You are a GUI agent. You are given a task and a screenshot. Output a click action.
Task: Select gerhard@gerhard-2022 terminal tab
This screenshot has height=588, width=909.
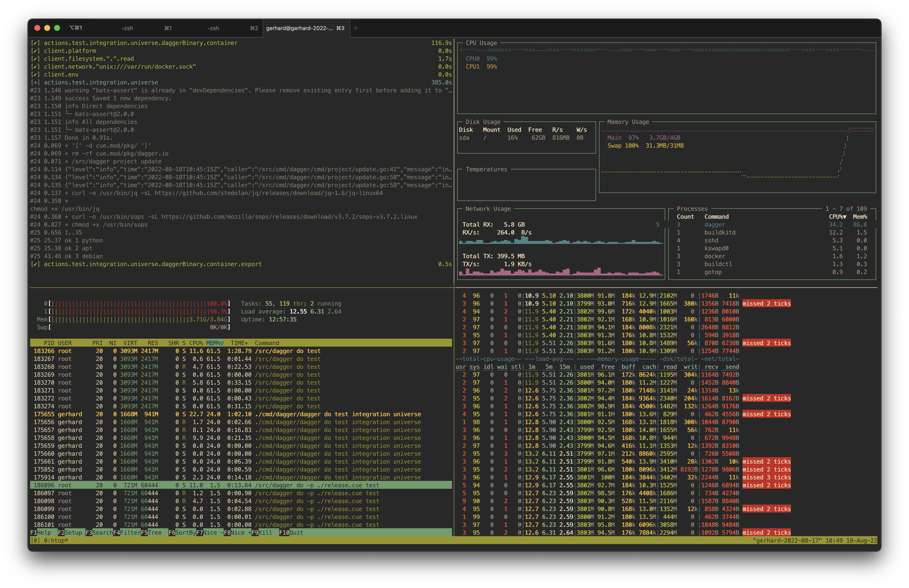pos(306,28)
